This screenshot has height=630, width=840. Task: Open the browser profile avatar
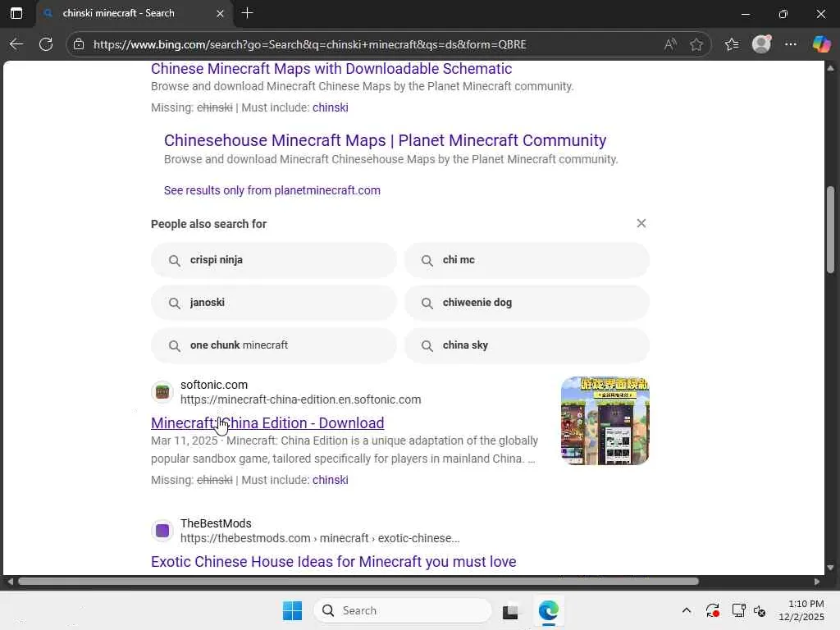coord(761,44)
